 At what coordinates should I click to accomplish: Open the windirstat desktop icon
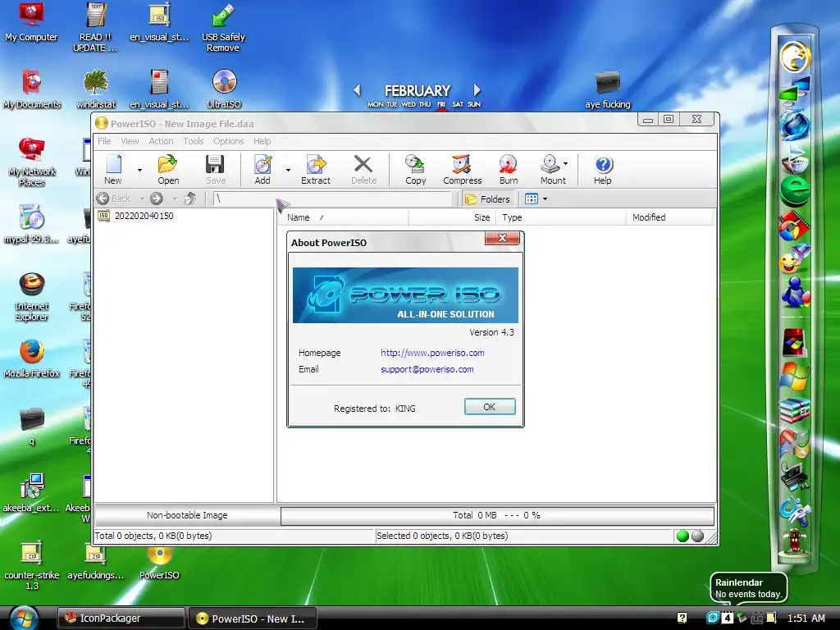[96, 89]
